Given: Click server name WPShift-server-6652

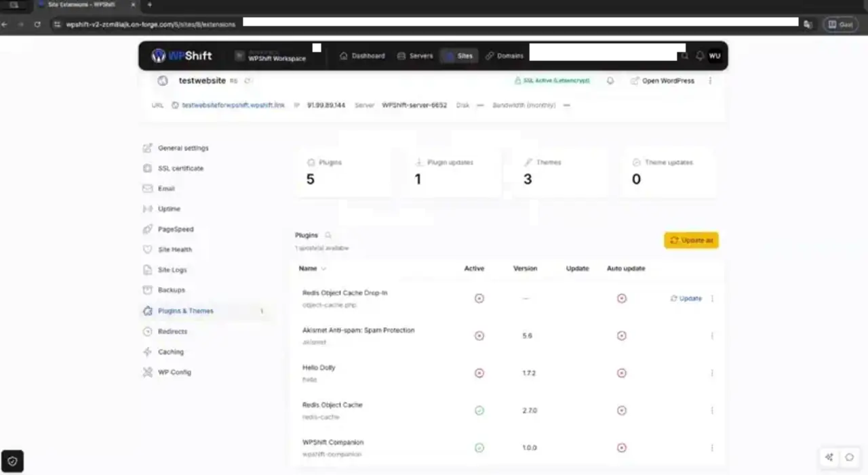Looking at the screenshot, I should (414, 105).
